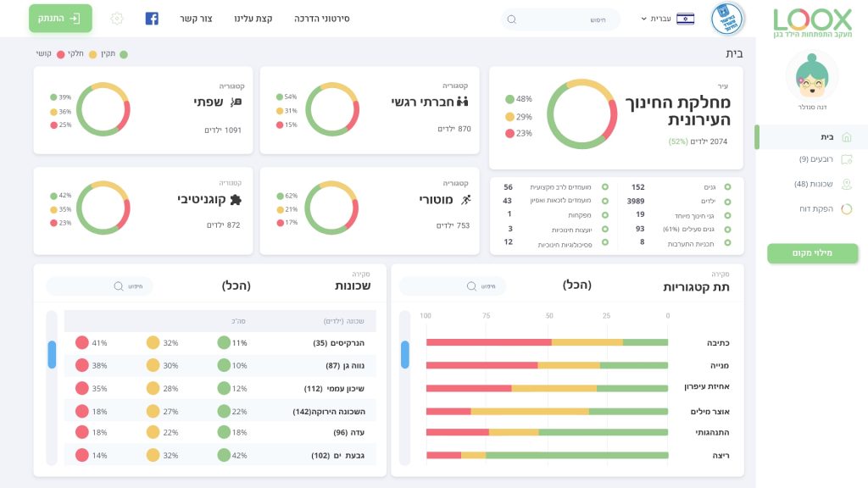The height and width of the screenshot is (488, 868).
Task: Click the running figure icon on the מוטורי card
Action: click(465, 200)
